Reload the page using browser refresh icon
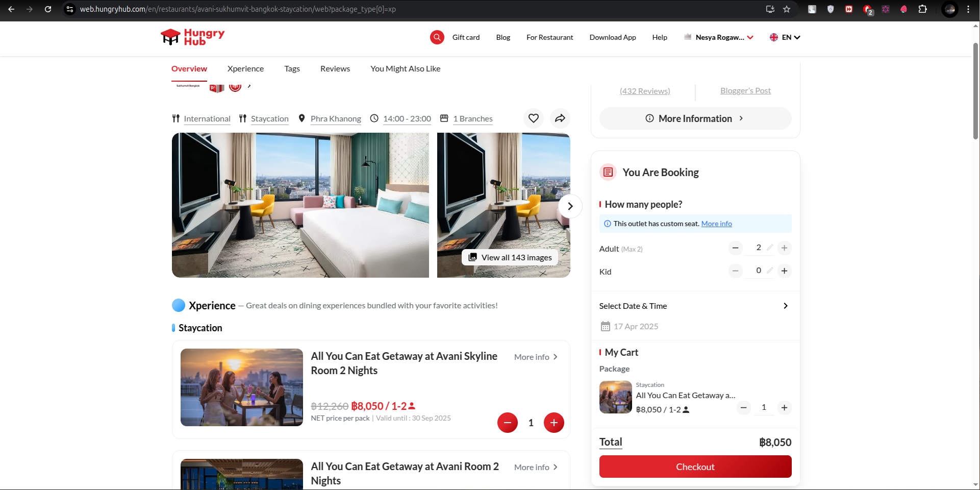This screenshot has width=980, height=490. click(x=48, y=9)
